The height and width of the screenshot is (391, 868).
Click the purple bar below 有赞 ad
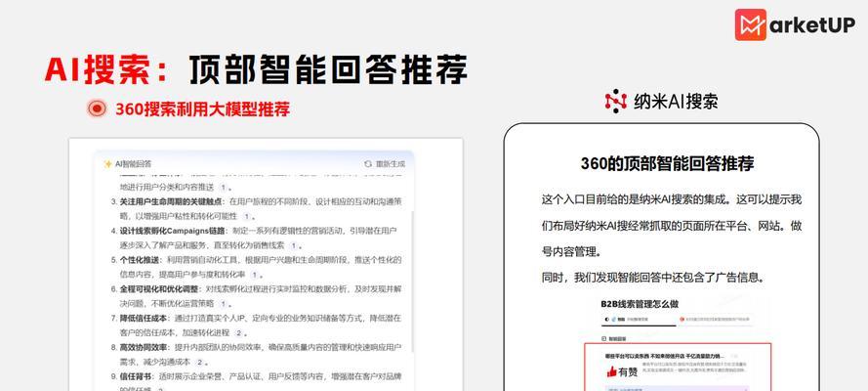pyautogui.click(x=678, y=388)
